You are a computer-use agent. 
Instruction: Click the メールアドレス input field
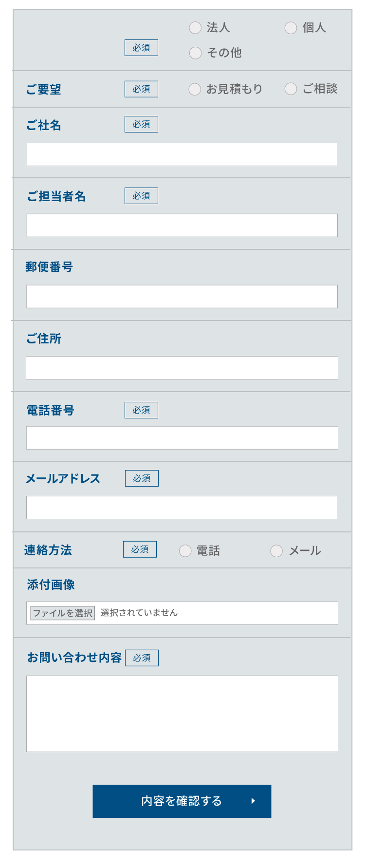click(182, 508)
